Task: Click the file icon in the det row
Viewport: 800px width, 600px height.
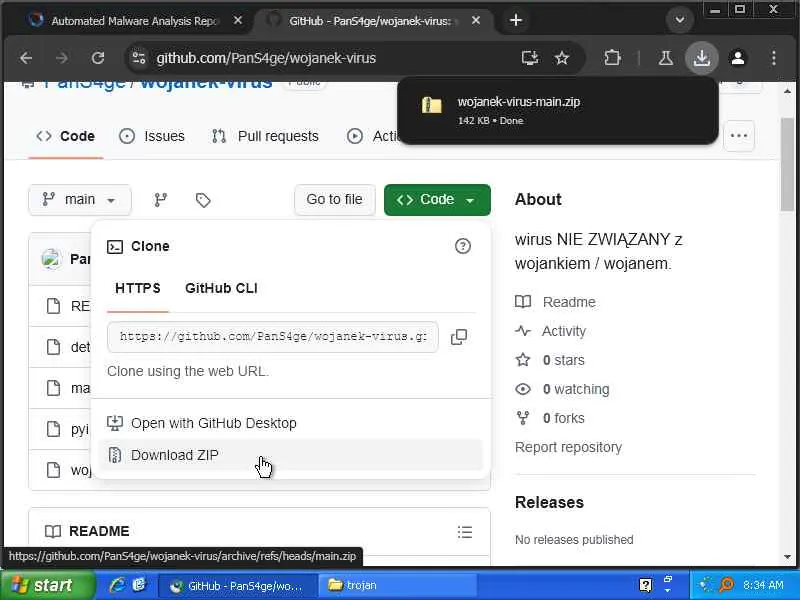Action: 54,347
